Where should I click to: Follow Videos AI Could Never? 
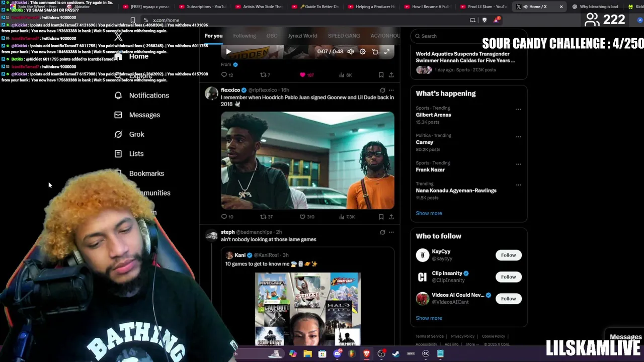pos(508,299)
